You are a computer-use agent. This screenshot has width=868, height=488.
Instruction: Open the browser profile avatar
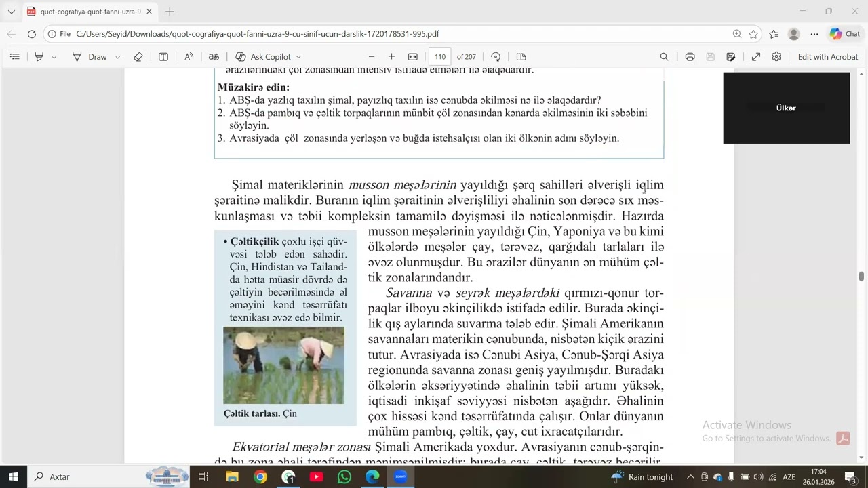[794, 34]
